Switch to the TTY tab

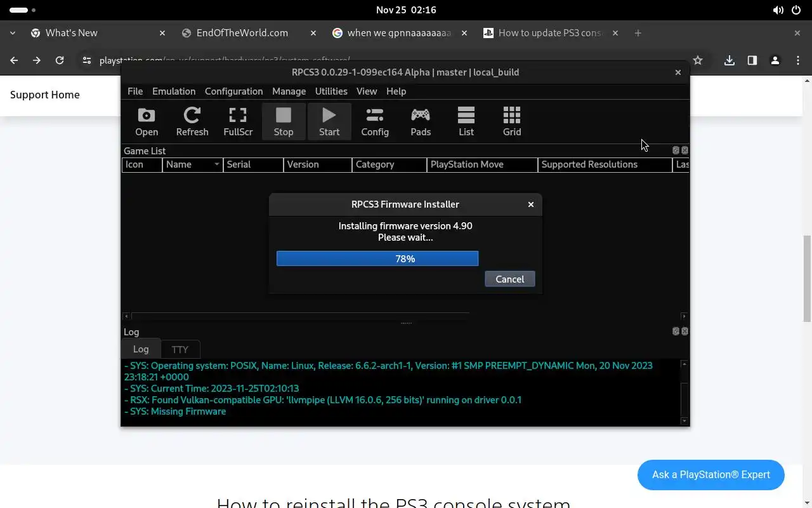(x=180, y=349)
